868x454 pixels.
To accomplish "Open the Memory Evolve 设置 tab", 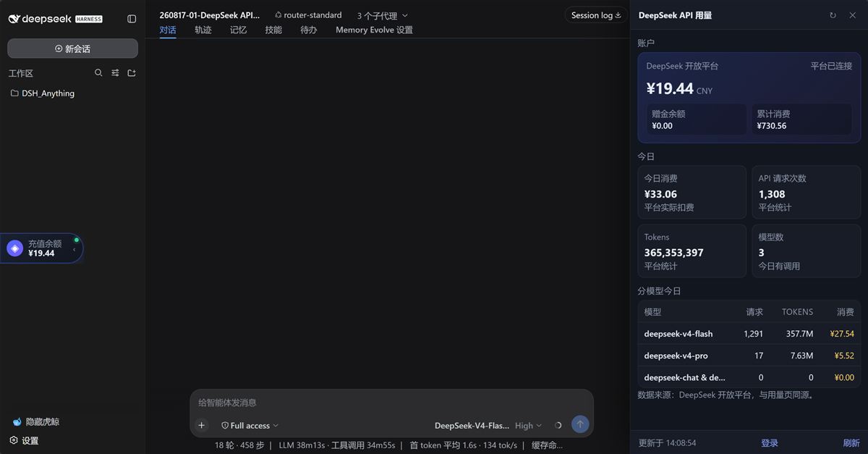I will [x=374, y=30].
